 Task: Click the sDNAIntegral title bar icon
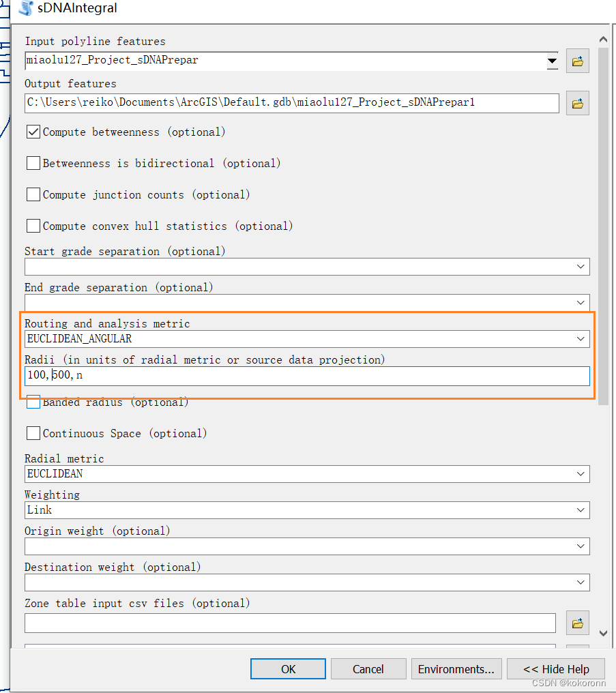26,9
